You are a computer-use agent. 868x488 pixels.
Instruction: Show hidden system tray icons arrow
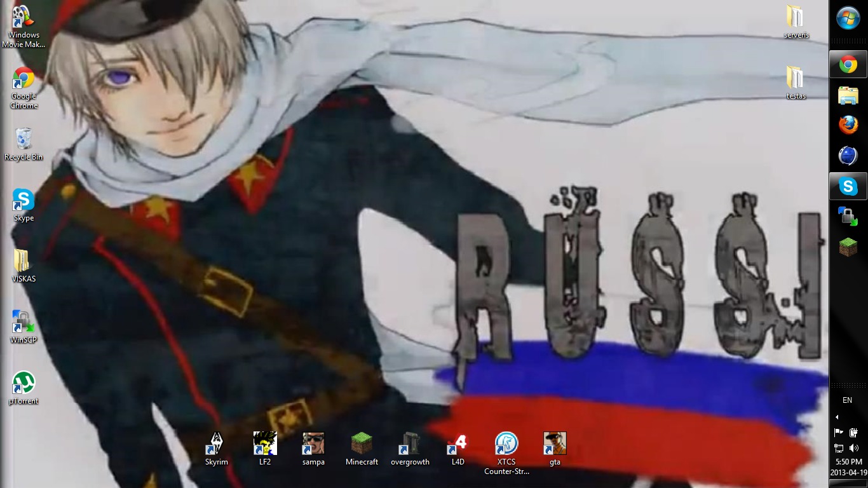pos(837,417)
